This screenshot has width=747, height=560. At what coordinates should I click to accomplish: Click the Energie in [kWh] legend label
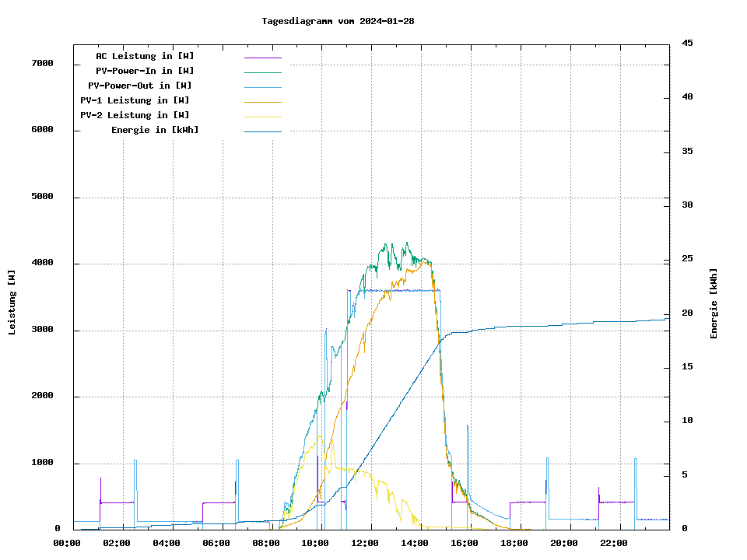pos(155,130)
